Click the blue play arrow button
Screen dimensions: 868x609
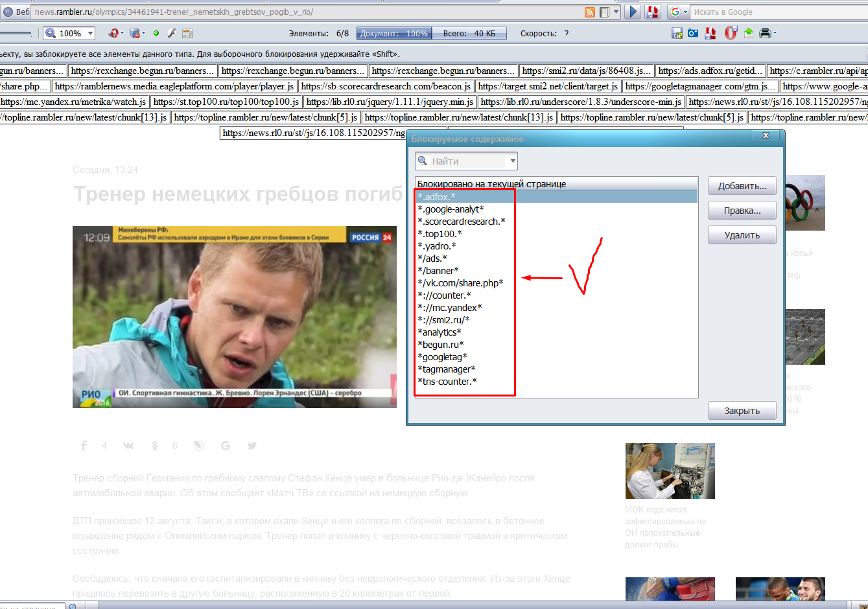[633, 12]
